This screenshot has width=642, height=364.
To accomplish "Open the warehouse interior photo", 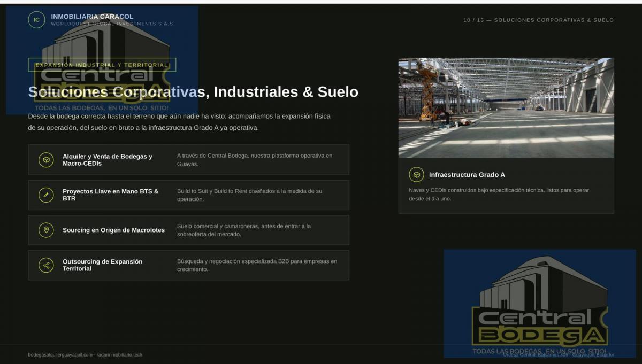I will pyautogui.click(x=506, y=108).
